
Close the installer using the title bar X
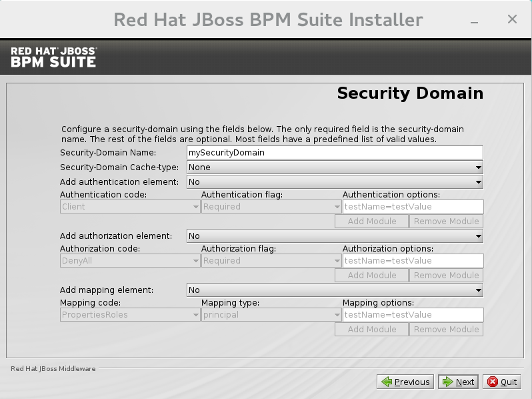(512, 19)
